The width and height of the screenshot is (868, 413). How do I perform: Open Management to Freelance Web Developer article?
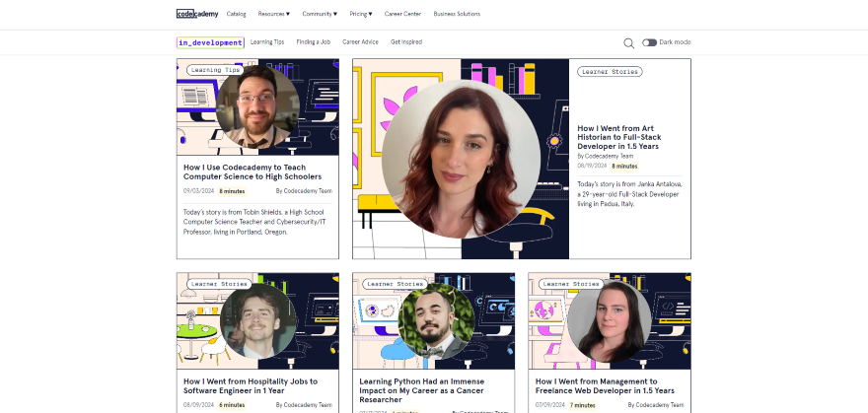pos(605,386)
